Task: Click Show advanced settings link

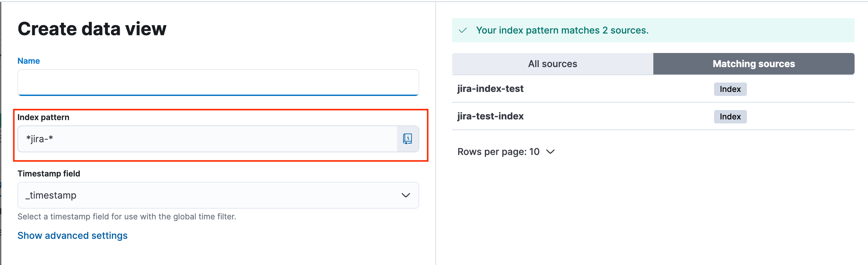Action: (72, 235)
